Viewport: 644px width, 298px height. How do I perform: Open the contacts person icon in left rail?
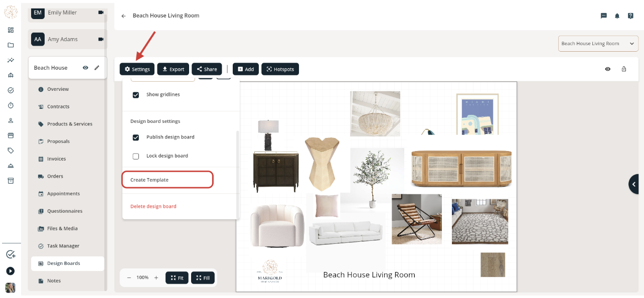pos(11,120)
